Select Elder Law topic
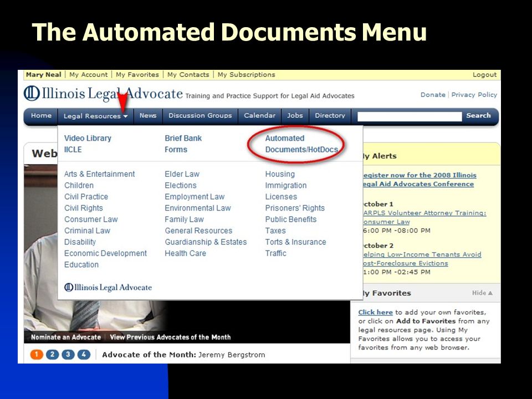Screen dimensions: 532x399 tap(182, 174)
